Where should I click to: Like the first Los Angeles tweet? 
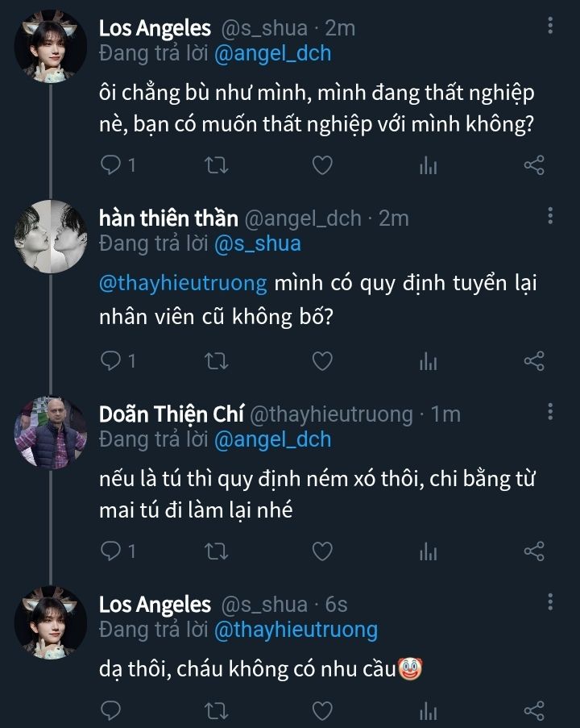pyautogui.click(x=322, y=165)
